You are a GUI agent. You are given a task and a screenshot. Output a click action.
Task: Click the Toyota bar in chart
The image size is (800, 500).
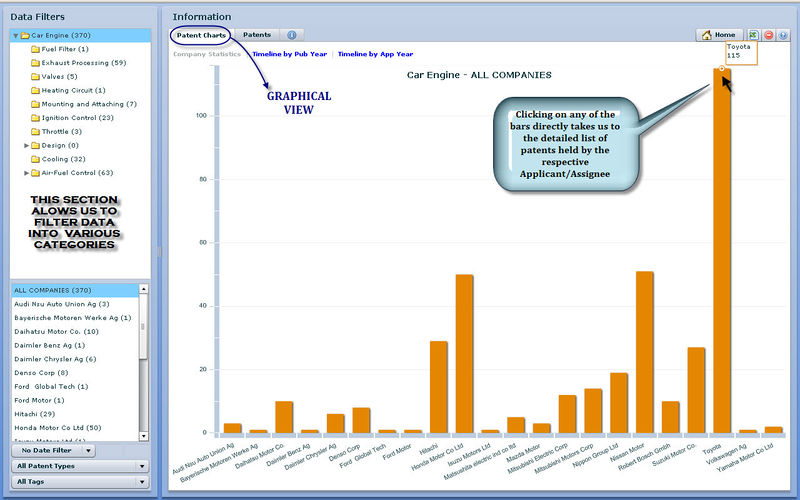722,250
